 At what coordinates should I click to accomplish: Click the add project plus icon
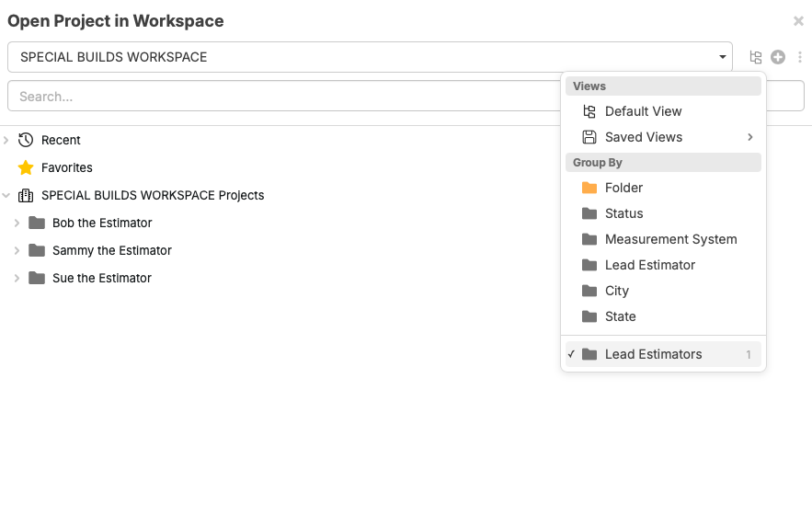coord(778,57)
